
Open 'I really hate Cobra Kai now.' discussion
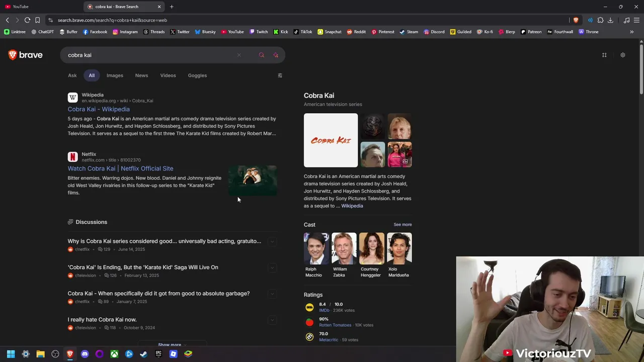pyautogui.click(x=102, y=320)
